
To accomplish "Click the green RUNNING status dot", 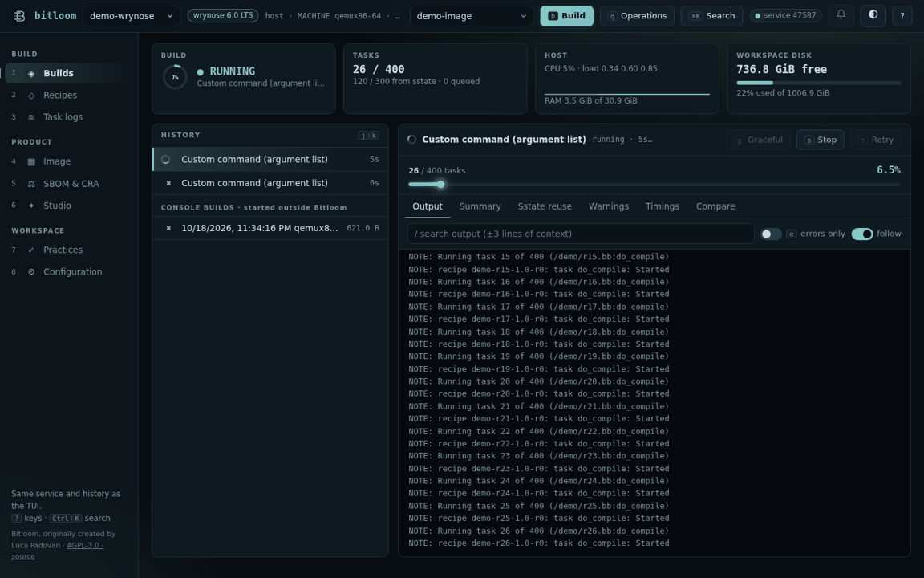I will click(x=201, y=72).
